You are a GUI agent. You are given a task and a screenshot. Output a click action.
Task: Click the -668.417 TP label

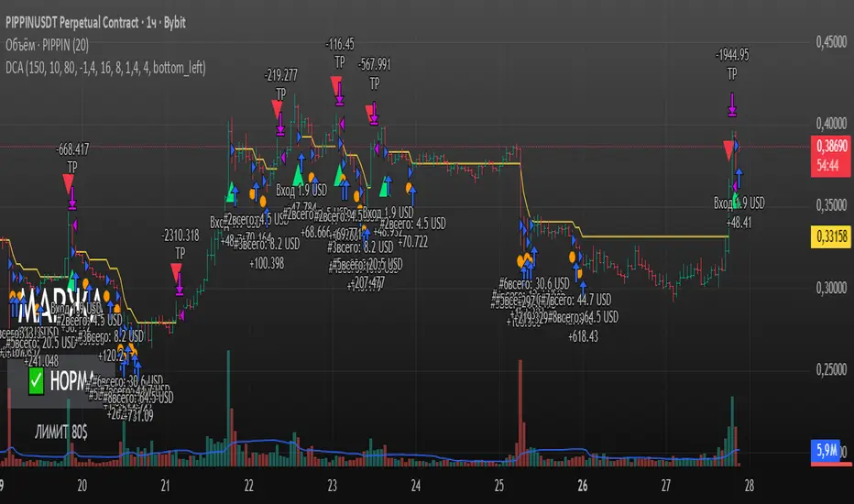coord(72,158)
